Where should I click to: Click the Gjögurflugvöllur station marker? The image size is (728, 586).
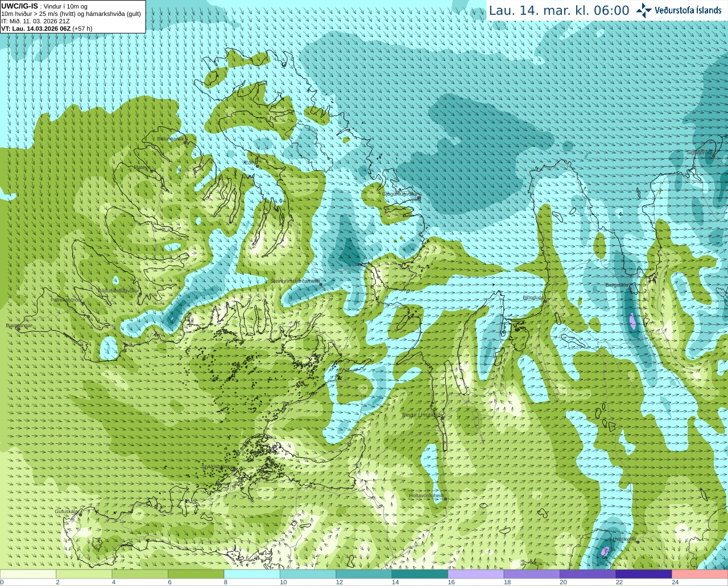coord(419,197)
